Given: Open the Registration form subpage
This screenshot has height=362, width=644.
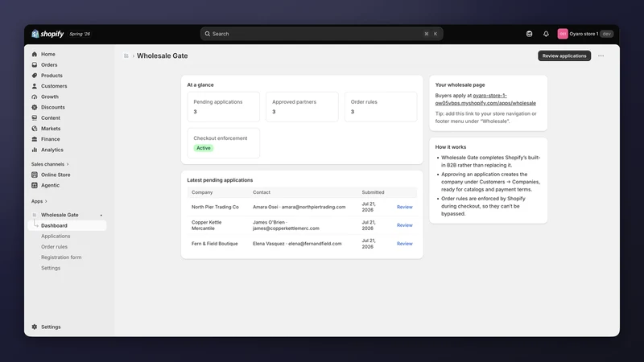Looking at the screenshot, I should click(x=61, y=257).
